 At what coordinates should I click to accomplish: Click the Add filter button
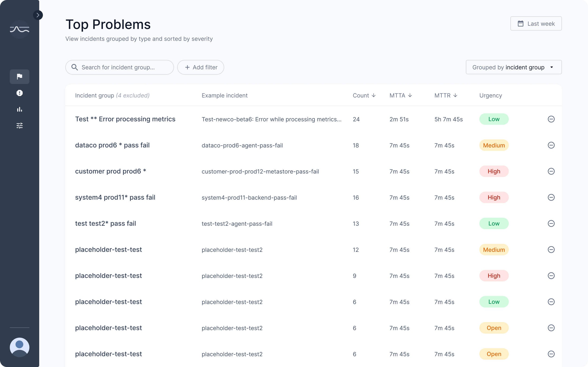pos(200,67)
